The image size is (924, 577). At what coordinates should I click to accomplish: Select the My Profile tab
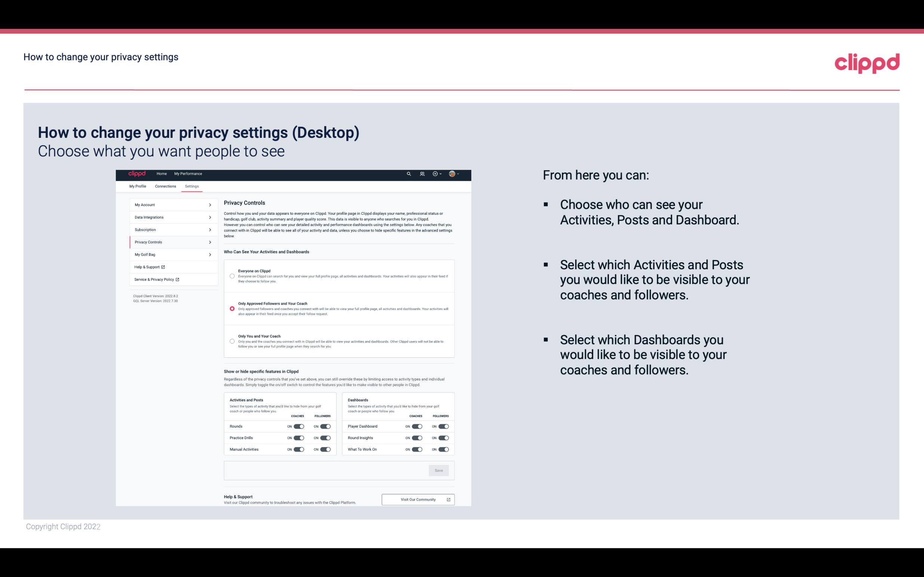(138, 186)
